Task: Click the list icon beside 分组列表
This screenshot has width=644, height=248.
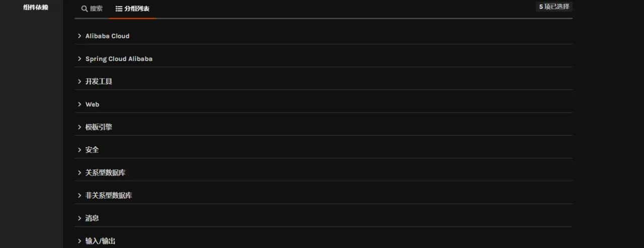Action: click(119, 9)
